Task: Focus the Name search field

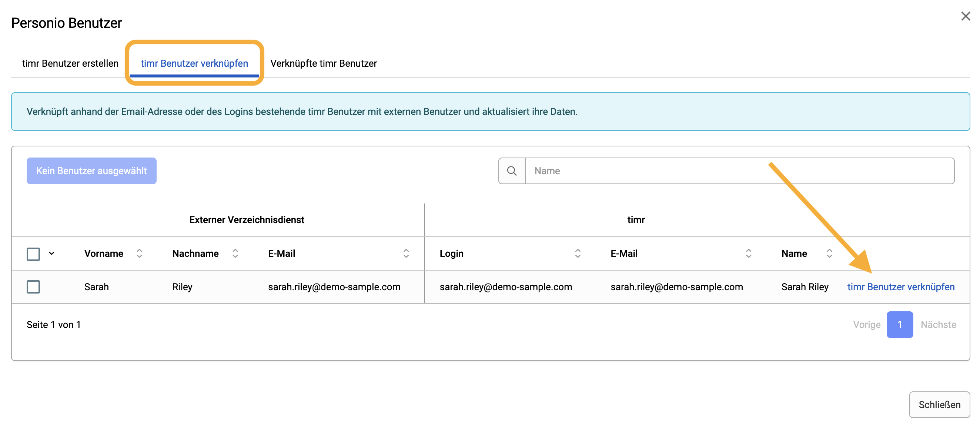Action: coord(740,170)
